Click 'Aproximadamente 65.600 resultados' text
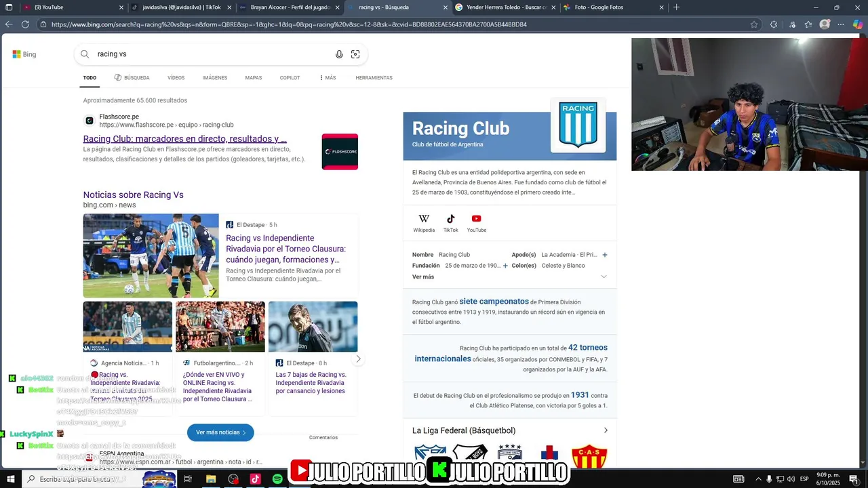The width and height of the screenshot is (868, 488). 135,100
